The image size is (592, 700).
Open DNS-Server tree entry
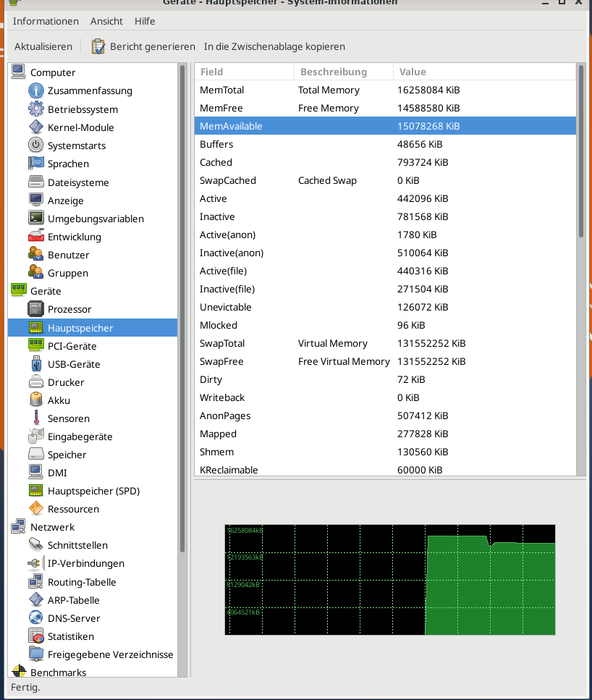tap(74, 618)
